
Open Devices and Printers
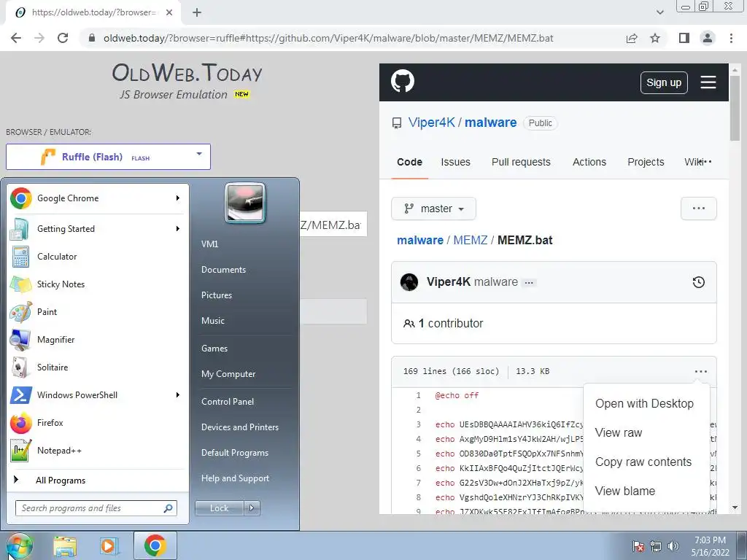click(x=239, y=427)
